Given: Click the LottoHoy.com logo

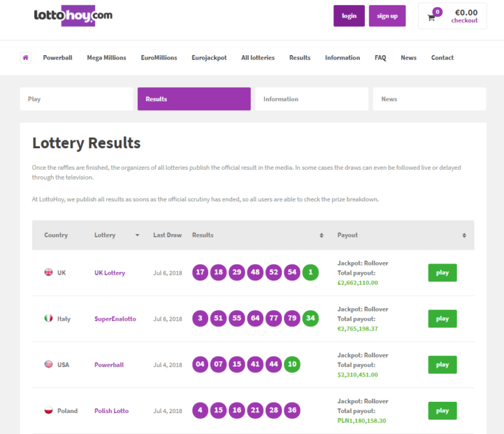Looking at the screenshot, I should click(73, 16).
